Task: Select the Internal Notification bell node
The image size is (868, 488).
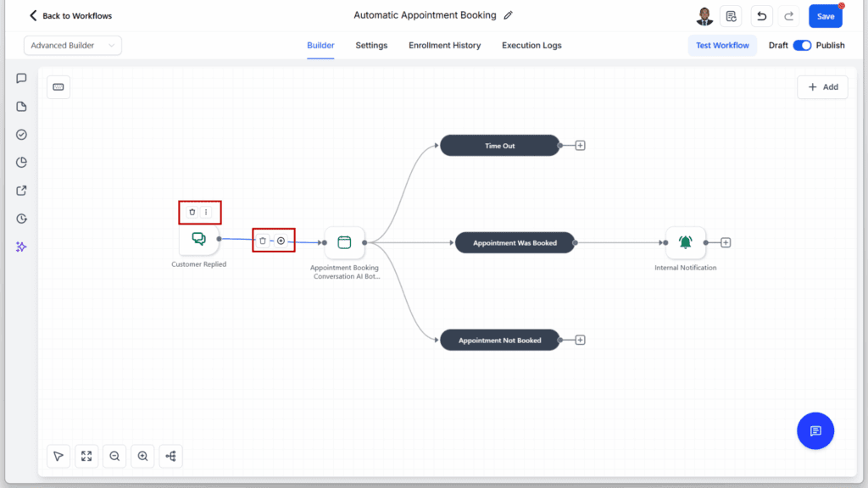Action: click(685, 242)
